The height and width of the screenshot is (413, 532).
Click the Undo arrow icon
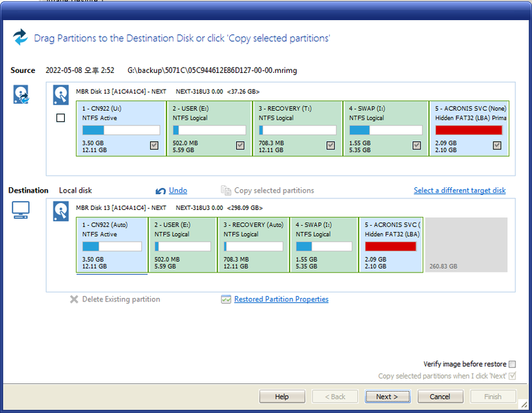pos(161,191)
